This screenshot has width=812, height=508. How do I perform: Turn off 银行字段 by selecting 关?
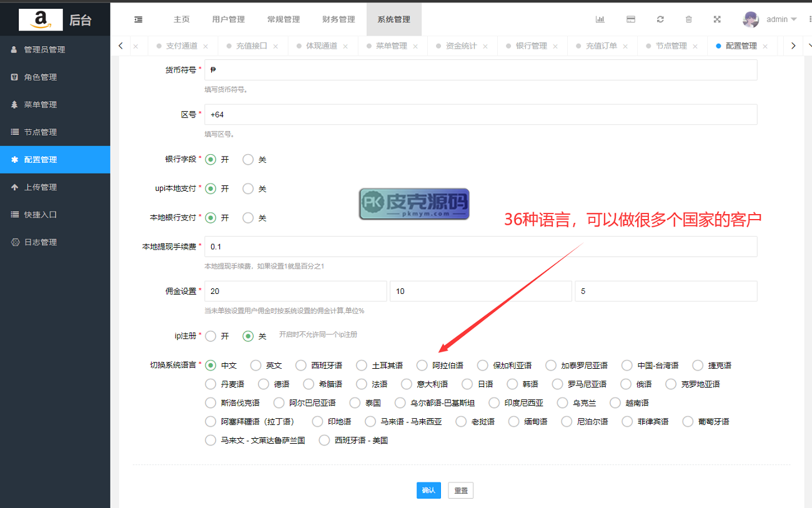click(248, 160)
